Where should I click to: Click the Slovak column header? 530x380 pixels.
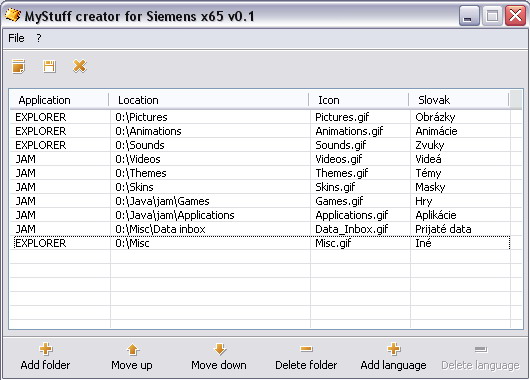pos(459,100)
